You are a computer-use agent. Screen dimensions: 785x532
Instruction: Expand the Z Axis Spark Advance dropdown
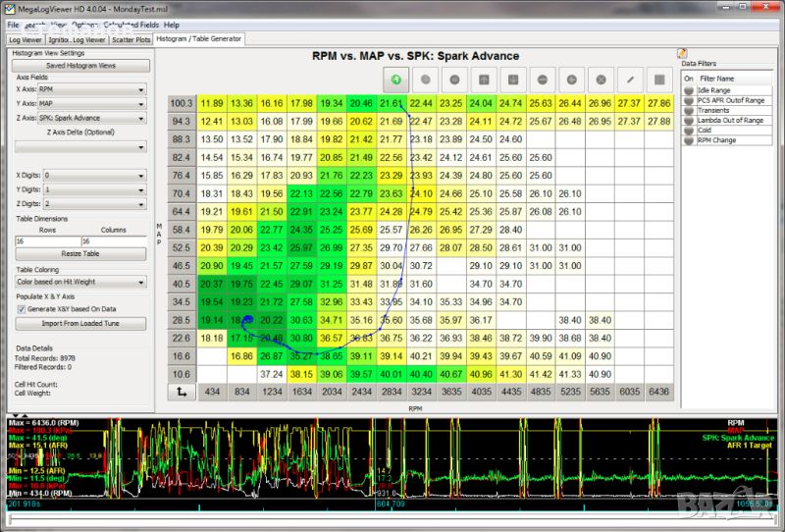(92, 118)
